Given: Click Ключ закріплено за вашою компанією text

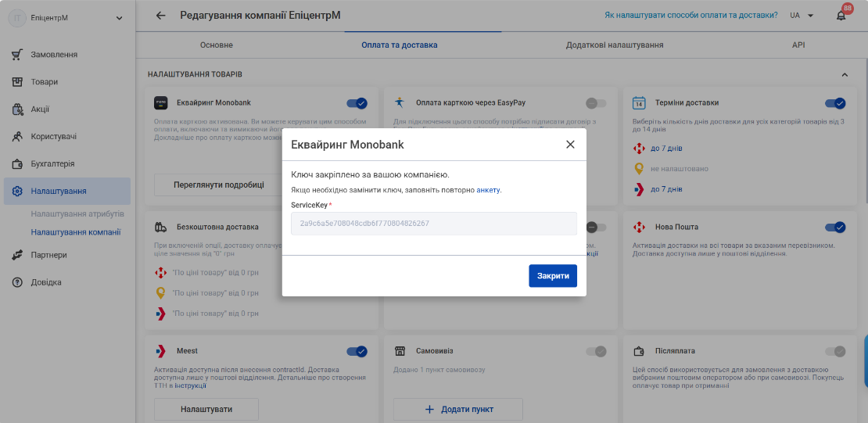Looking at the screenshot, I should pos(371,175).
